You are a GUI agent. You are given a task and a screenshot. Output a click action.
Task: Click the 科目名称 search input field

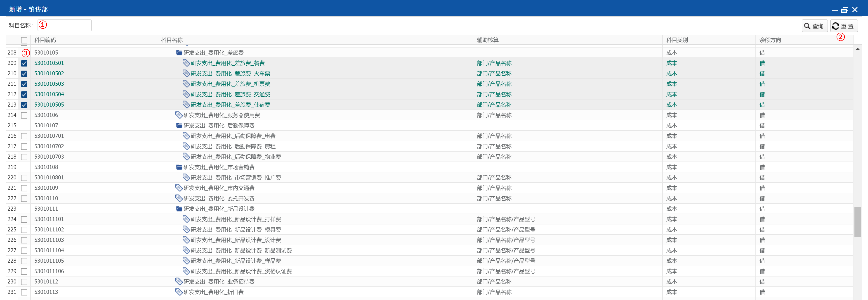coord(64,25)
